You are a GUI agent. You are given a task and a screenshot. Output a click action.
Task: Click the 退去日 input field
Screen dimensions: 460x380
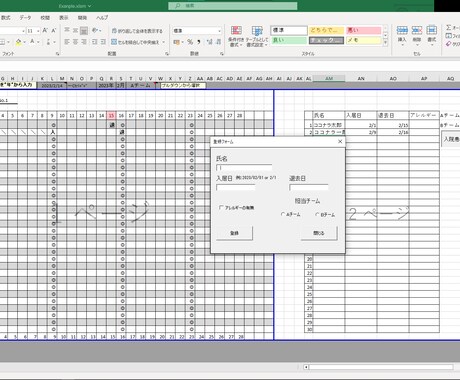(x=309, y=187)
